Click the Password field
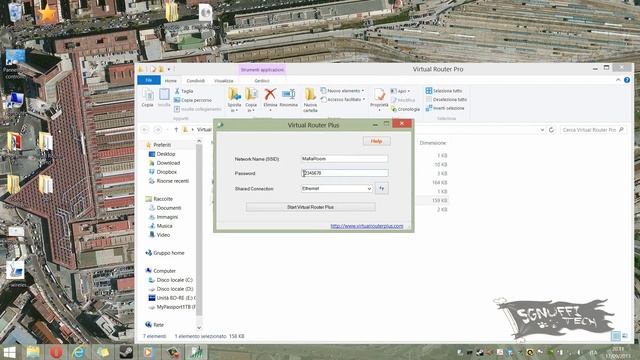This screenshot has width=640, height=360. (344, 173)
